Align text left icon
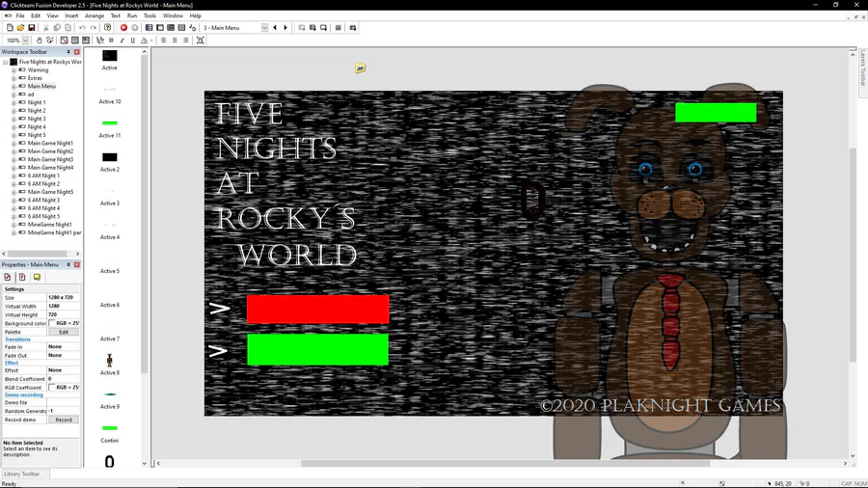This screenshot has width=868, height=488. (x=164, y=41)
